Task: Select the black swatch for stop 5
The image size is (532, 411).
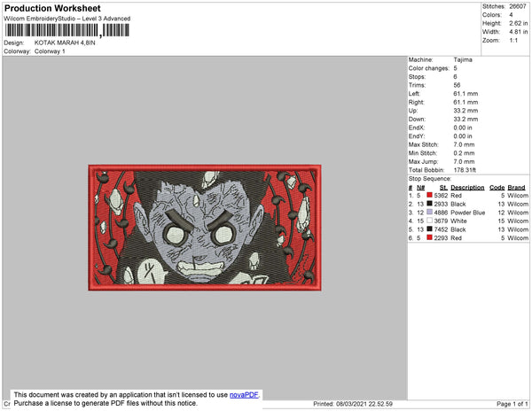Action: (429, 229)
